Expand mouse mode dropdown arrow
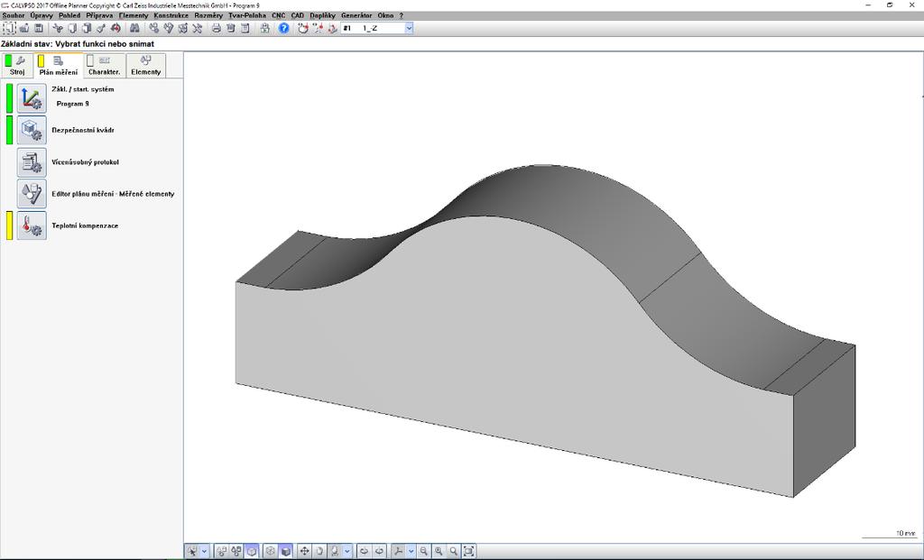Viewport: 924px width, 560px height. (x=347, y=551)
